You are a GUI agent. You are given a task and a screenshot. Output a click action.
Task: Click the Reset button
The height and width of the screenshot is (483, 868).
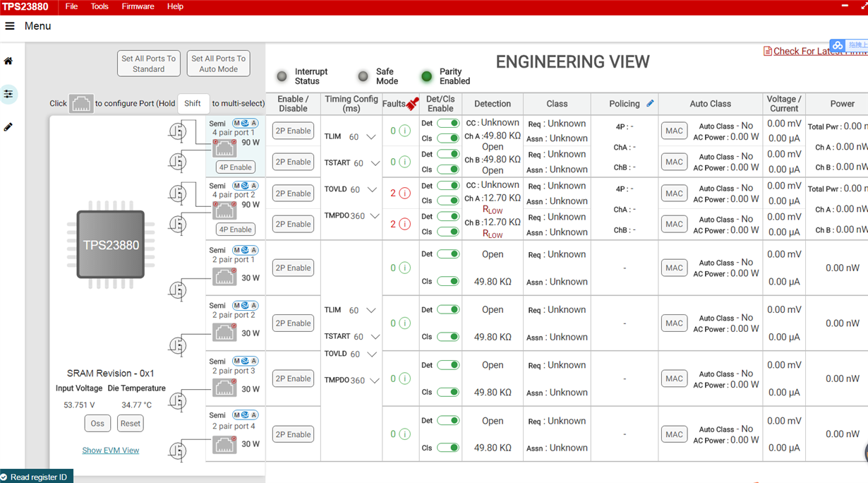coord(130,424)
